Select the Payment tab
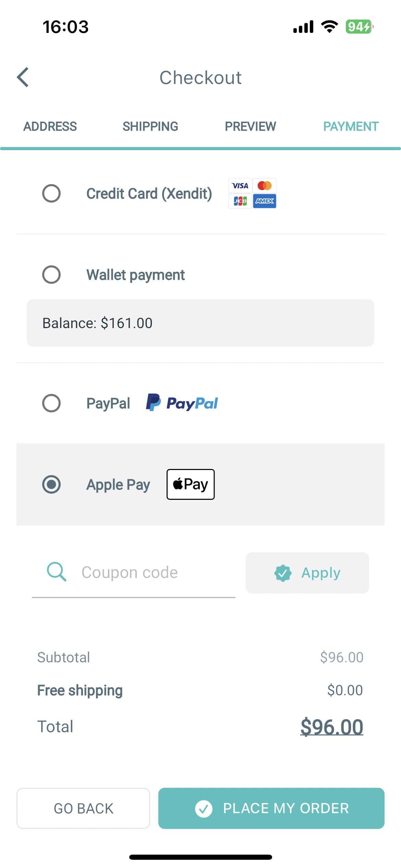This screenshot has height=868, width=401. [x=351, y=126]
